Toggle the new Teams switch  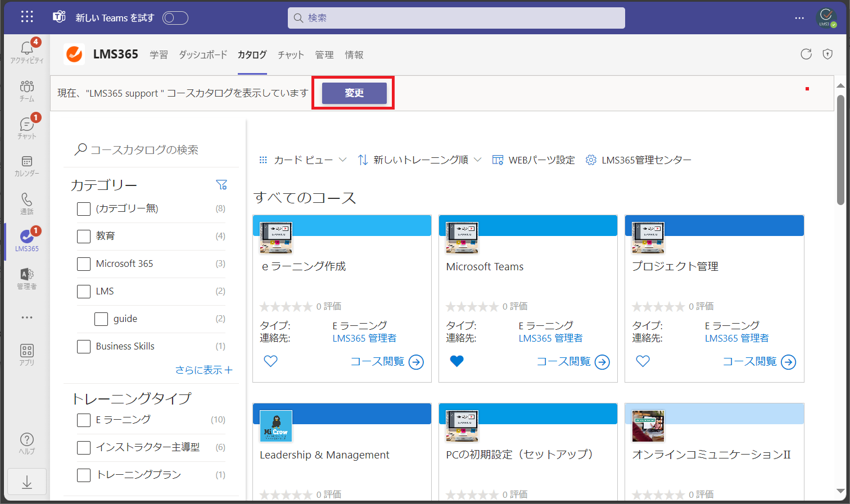175,18
